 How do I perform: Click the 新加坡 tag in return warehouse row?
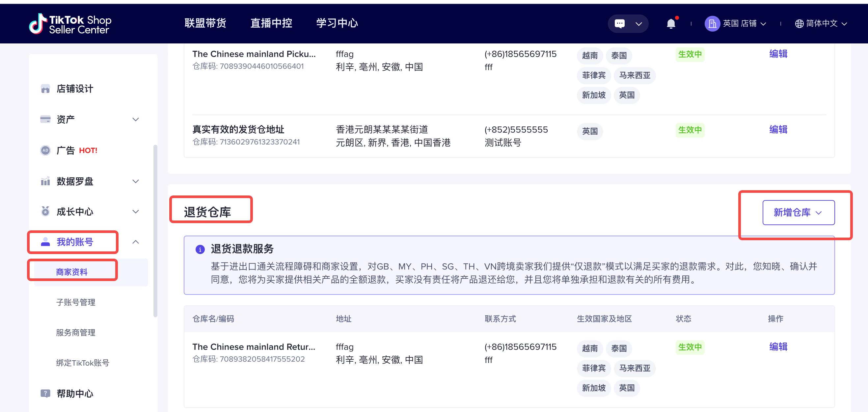(x=594, y=388)
